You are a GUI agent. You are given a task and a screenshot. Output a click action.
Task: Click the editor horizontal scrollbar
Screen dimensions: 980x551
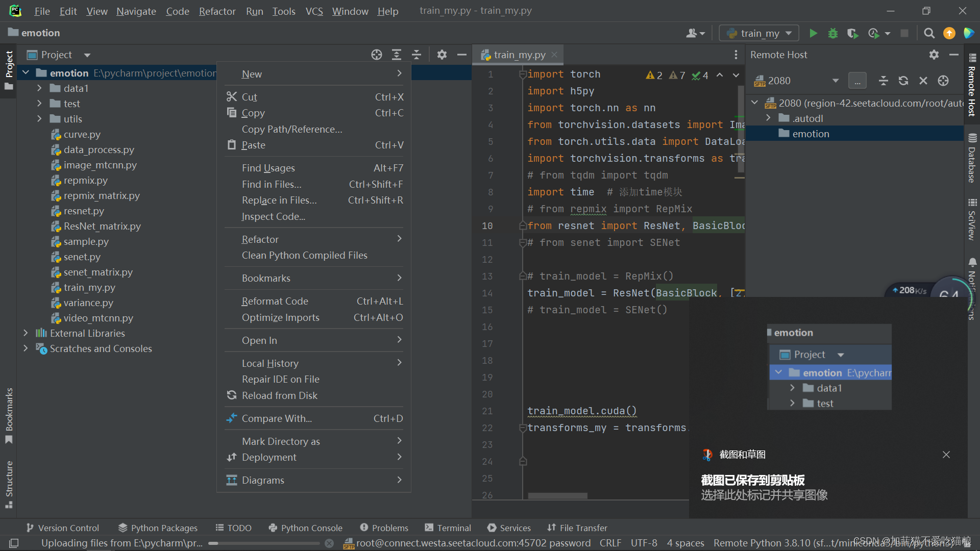click(557, 496)
